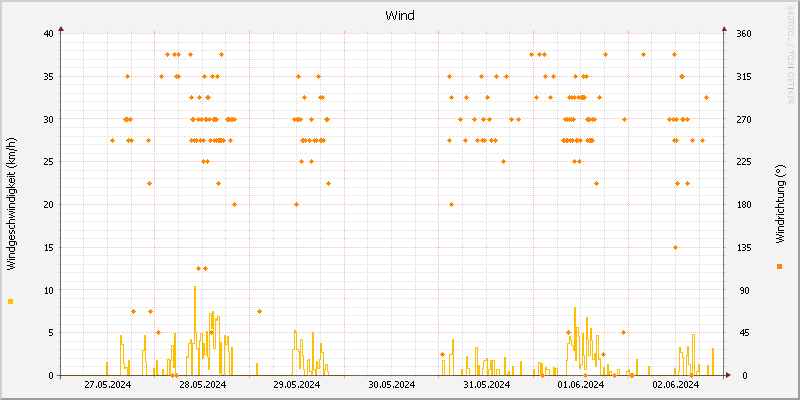Click the left axis value 35
This screenshot has width=800, height=400.
[48, 77]
